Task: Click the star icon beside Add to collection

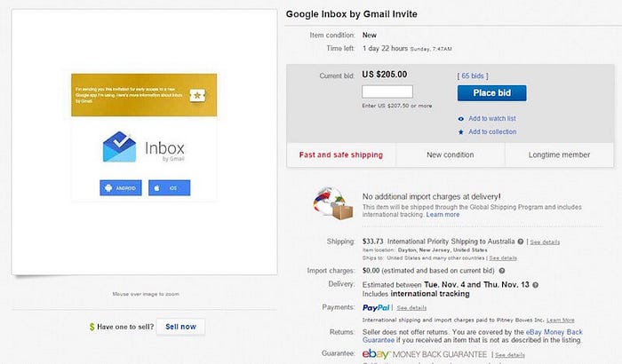Action: [460, 132]
